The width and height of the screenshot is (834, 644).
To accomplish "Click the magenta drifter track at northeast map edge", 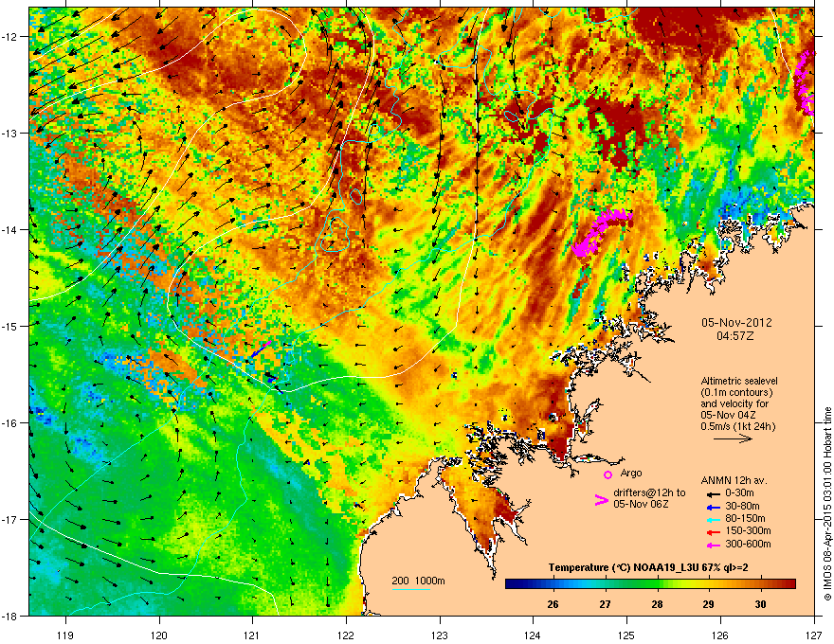I will 805,82.
